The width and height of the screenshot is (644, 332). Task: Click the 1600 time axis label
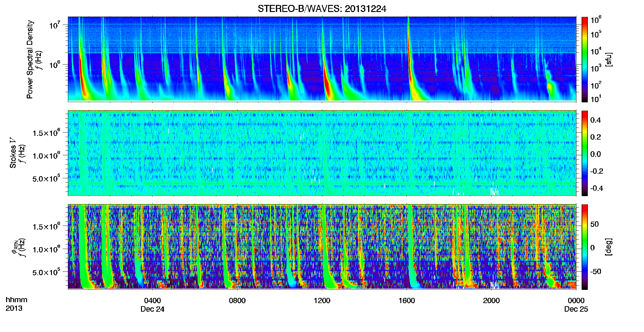(x=407, y=301)
